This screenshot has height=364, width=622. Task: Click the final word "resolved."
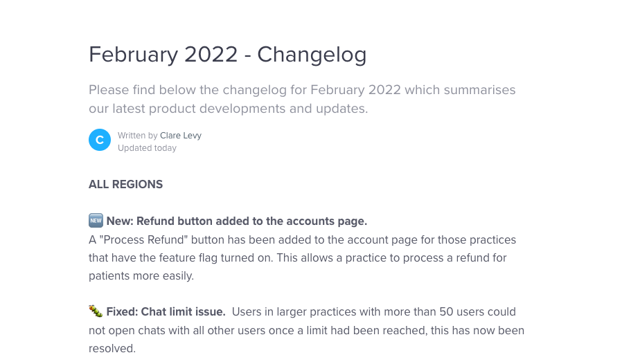[x=112, y=348]
